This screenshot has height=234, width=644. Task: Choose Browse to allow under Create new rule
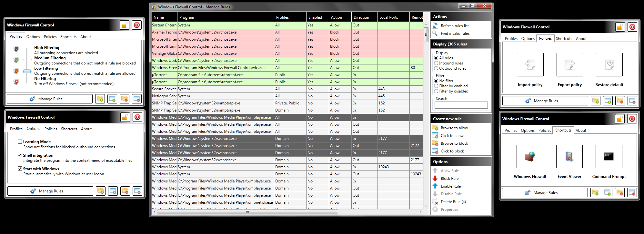click(454, 128)
